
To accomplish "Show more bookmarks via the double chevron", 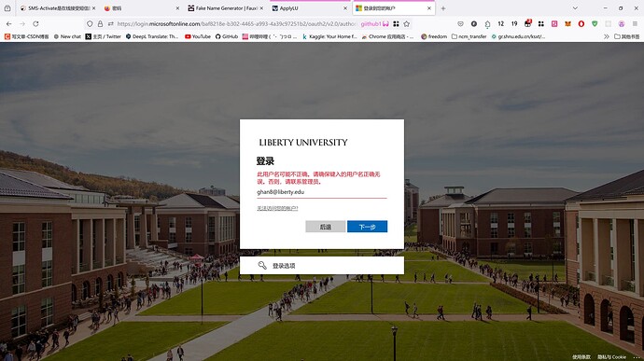I will [607, 36].
